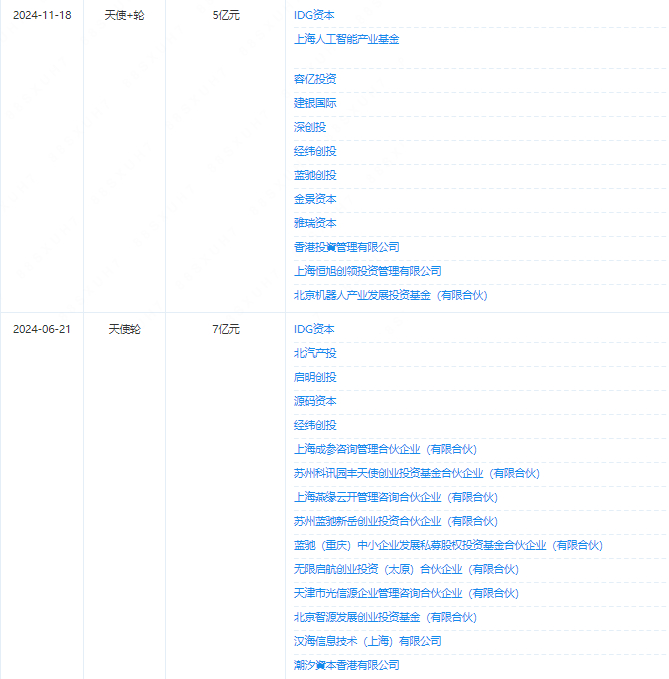Click 上海恒旭创领投资管理有限公司 link
The image size is (669, 679).
[x=368, y=272]
